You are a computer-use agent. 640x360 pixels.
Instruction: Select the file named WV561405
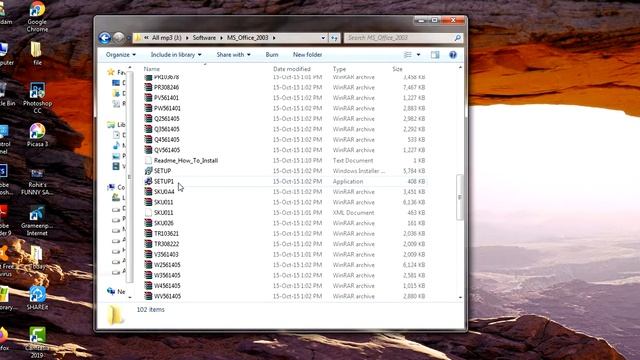point(167,296)
